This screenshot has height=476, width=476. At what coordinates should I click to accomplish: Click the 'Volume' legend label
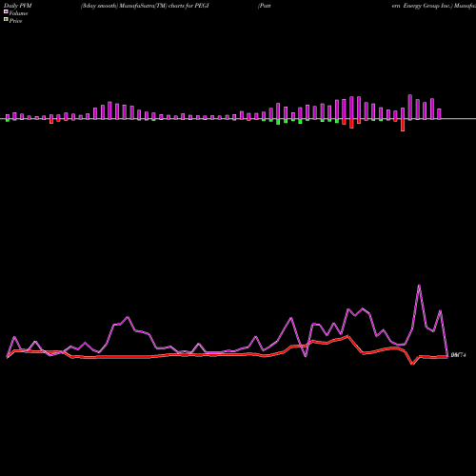18,13
